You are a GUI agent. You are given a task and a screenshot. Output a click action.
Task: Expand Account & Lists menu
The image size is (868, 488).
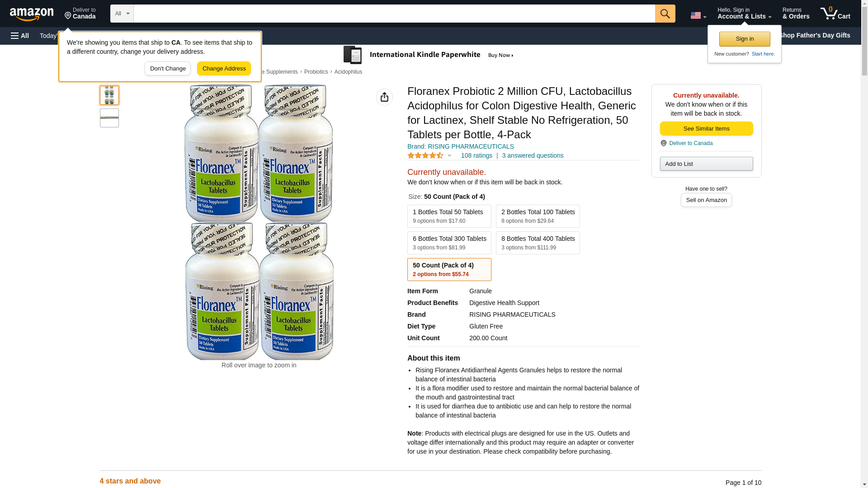744,14
